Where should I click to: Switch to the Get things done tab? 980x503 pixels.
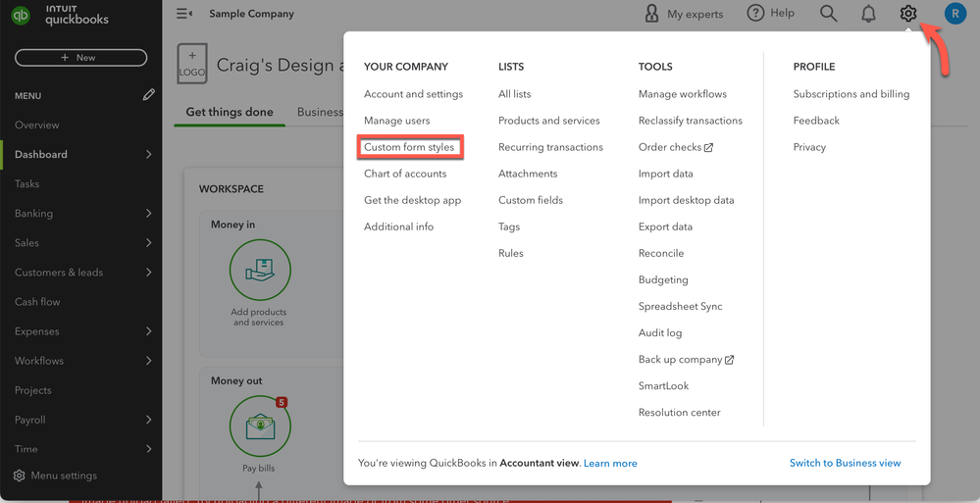click(x=230, y=112)
